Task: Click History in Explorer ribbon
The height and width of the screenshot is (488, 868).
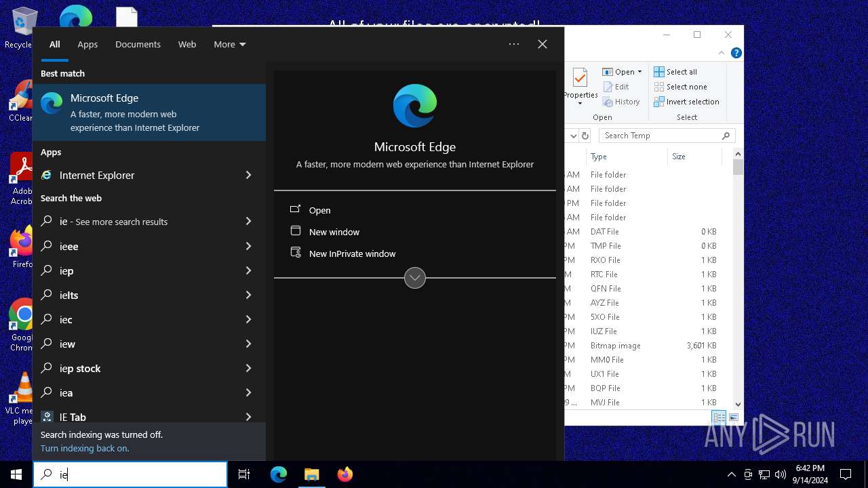Action: coord(621,102)
